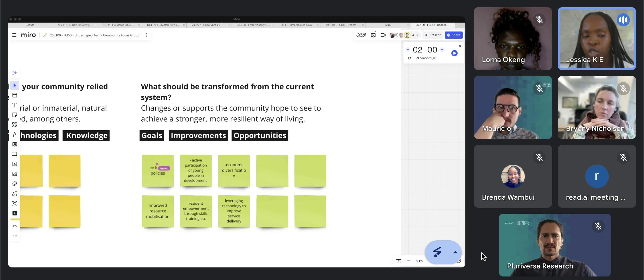Open the Comment tool
644x280 pixels.
(x=15, y=144)
